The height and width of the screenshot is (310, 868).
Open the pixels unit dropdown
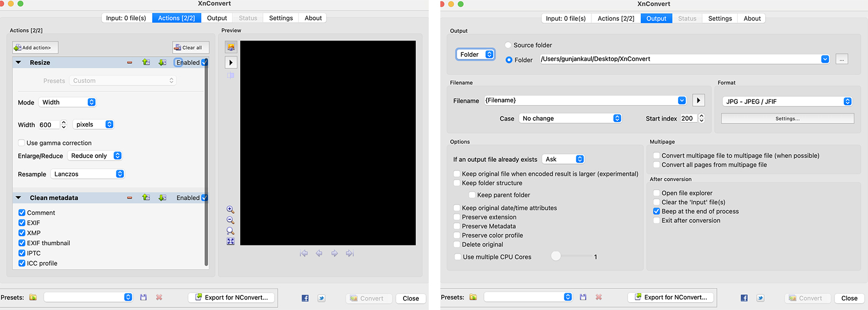click(x=93, y=125)
